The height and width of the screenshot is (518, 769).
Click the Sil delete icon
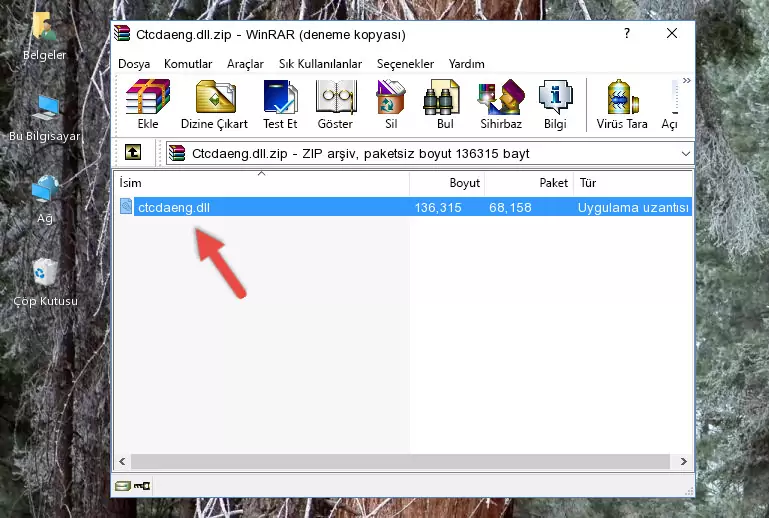click(391, 104)
